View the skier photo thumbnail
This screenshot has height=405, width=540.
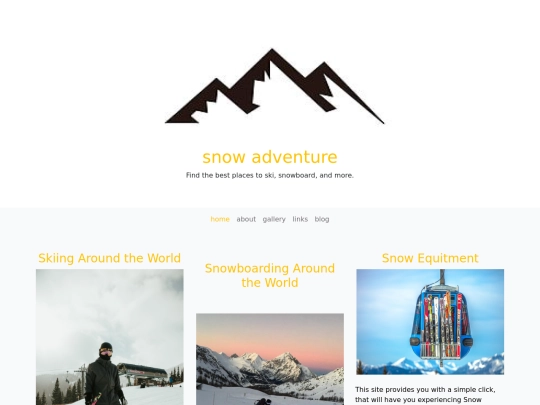click(x=110, y=337)
